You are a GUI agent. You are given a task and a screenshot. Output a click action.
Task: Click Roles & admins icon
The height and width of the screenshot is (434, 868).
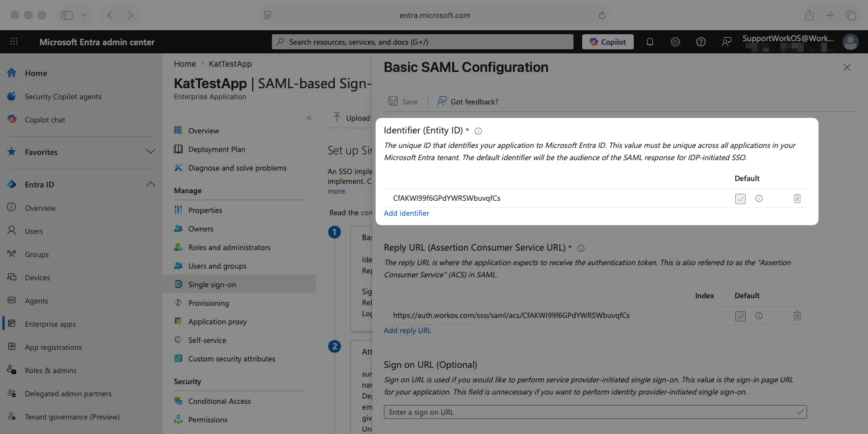[12, 370]
